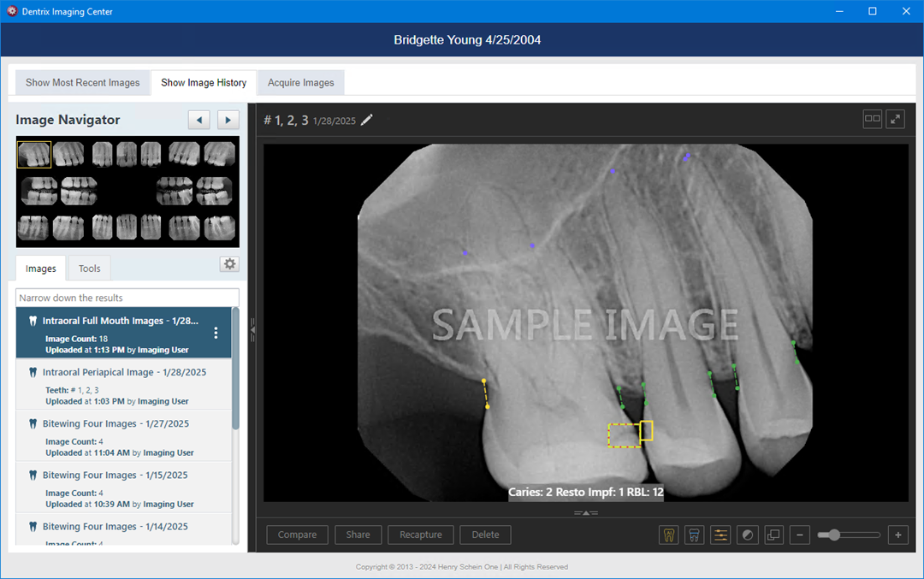Viewport: 924px width, 579px height.
Task: Click the blue tooth restoration icon
Action: coord(695,535)
